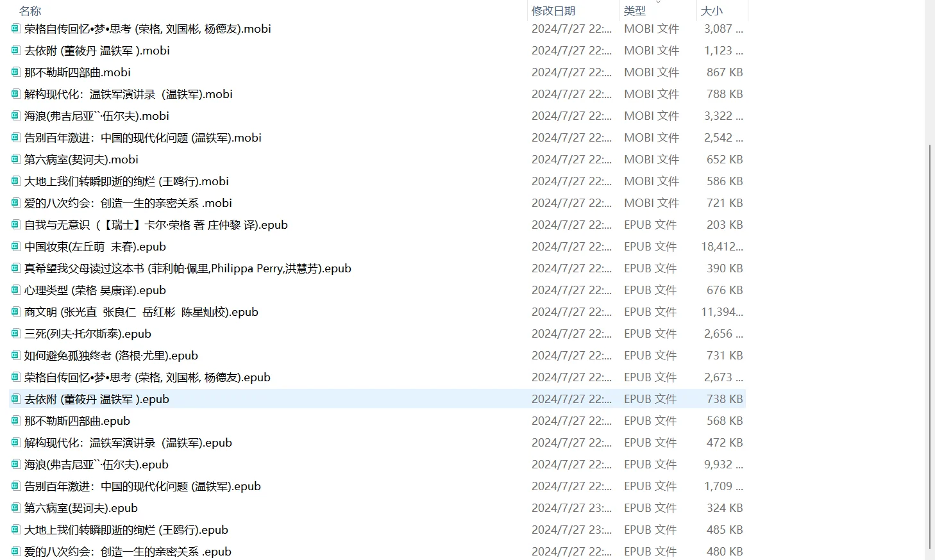Click file icon of 如何避免孤独终老.epub
The width and height of the screenshot is (935, 560).
click(x=16, y=356)
